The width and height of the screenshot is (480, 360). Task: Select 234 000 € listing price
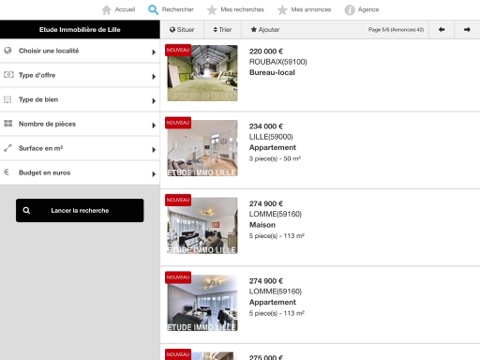[266, 126]
